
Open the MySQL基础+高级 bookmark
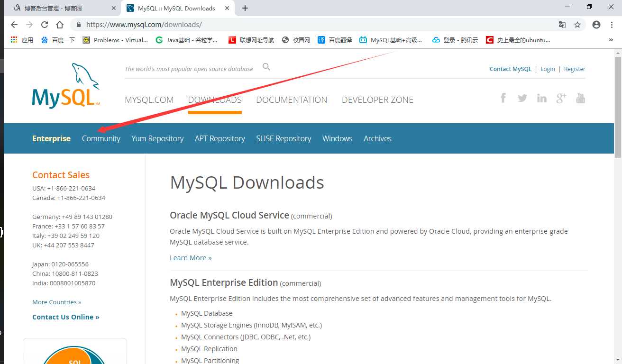point(391,40)
